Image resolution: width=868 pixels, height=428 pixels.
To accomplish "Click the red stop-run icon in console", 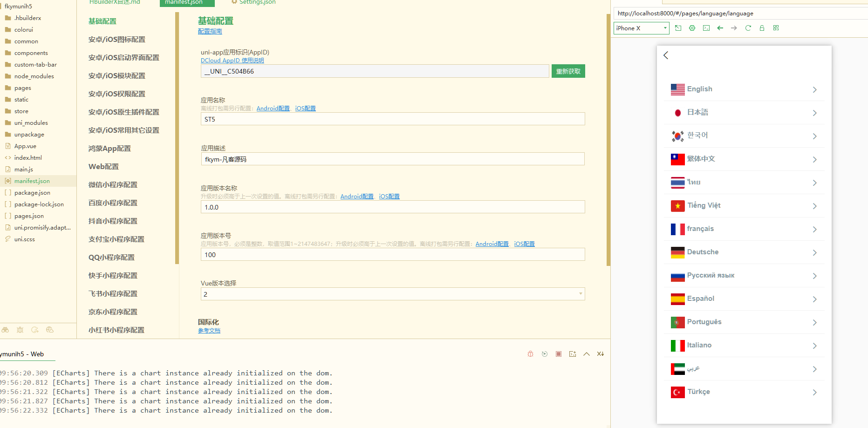I will click(x=558, y=354).
